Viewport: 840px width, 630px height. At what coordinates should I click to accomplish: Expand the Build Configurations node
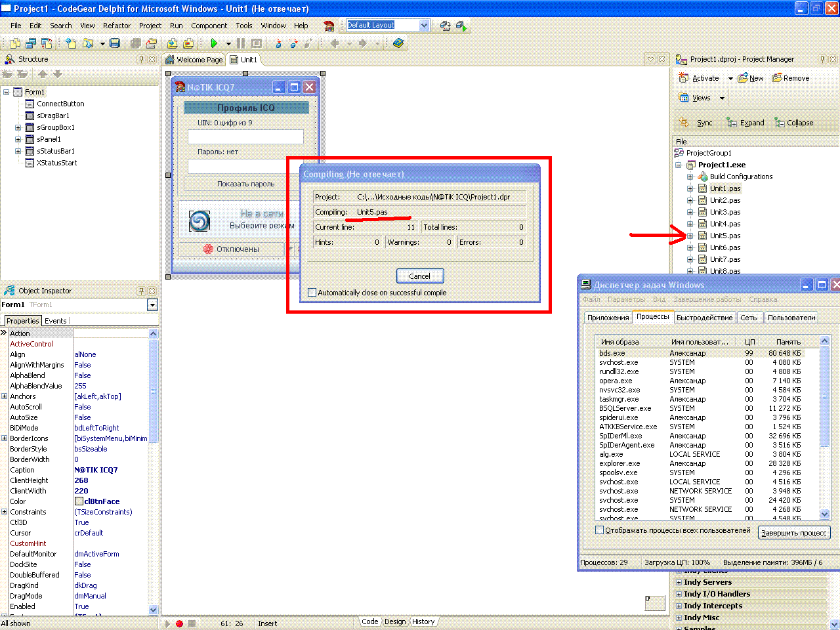(690, 177)
